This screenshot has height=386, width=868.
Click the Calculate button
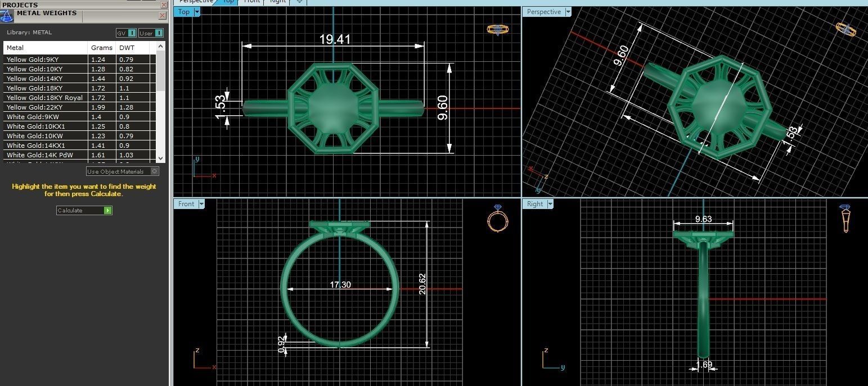pyautogui.click(x=84, y=210)
